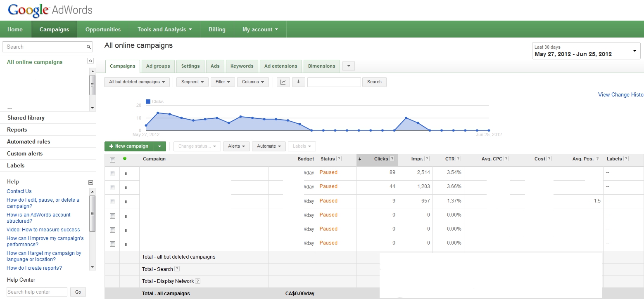The height and width of the screenshot is (299, 644).
Task: Expand the New campaign arrow dropdown
Action: coord(159,146)
